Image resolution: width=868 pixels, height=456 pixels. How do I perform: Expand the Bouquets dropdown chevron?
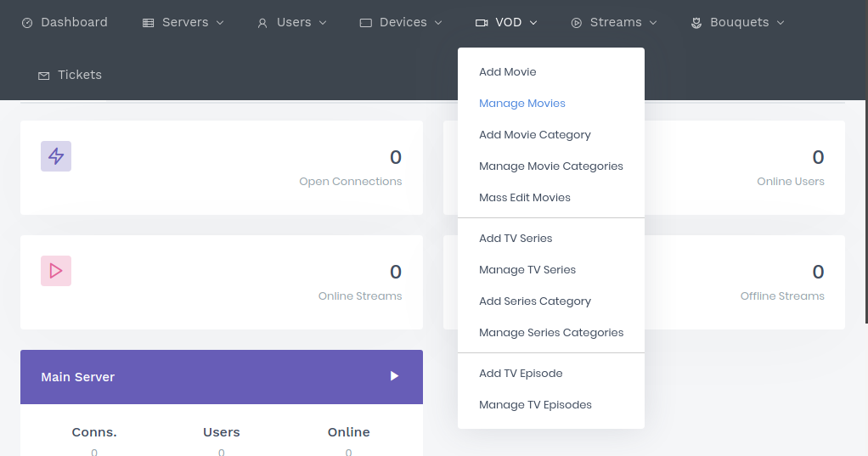[781, 23]
